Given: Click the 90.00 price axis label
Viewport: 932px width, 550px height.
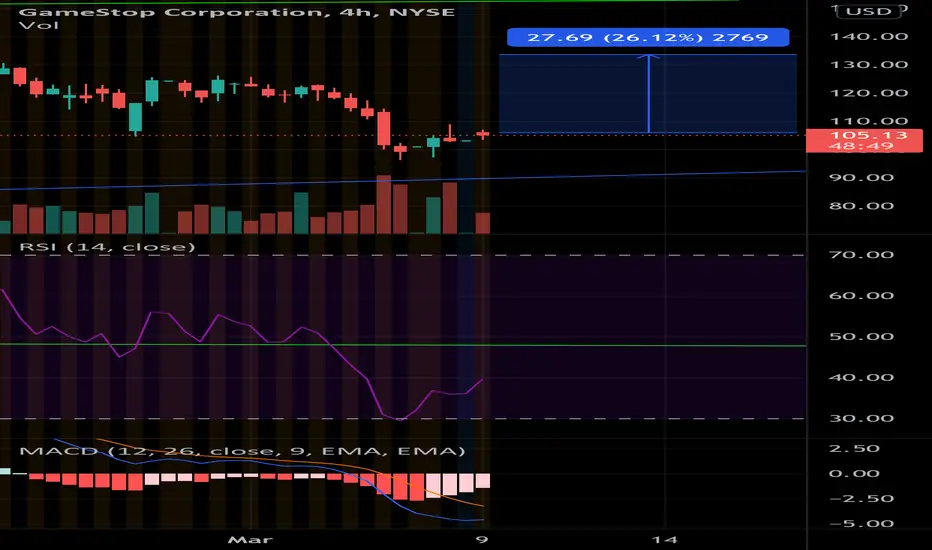Looking at the screenshot, I should point(861,178).
